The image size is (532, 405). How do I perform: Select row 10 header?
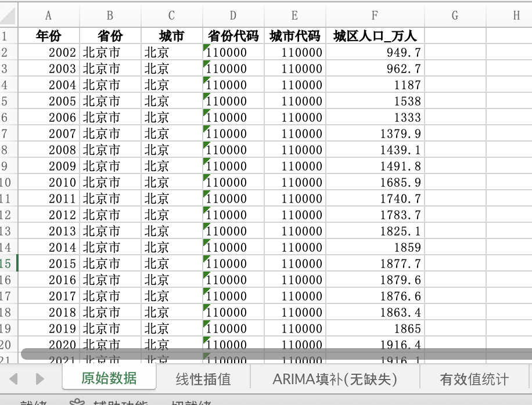[x=9, y=182]
